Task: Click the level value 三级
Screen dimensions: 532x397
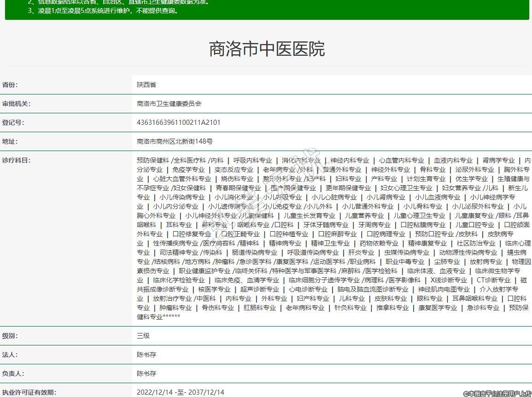Action: [143, 336]
